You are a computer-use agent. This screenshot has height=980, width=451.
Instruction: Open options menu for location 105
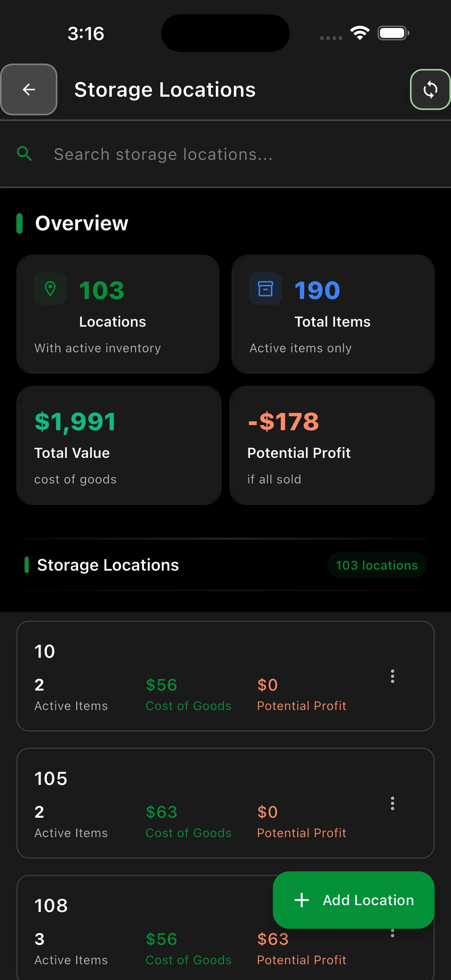click(392, 803)
